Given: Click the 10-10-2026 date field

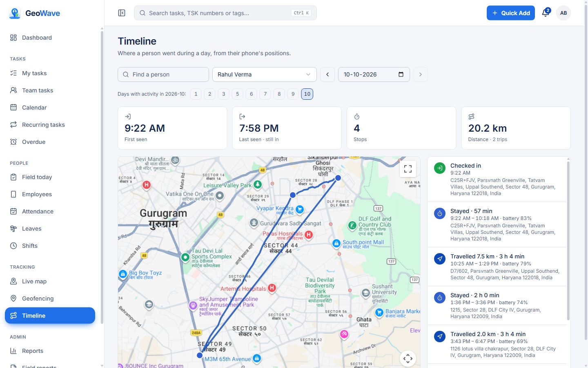Looking at the screenshot, I should [374, 74].
